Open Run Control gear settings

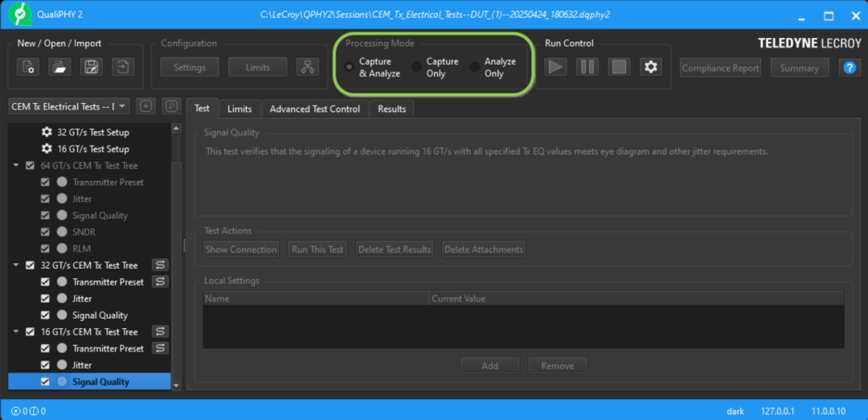tap(651, 67)
